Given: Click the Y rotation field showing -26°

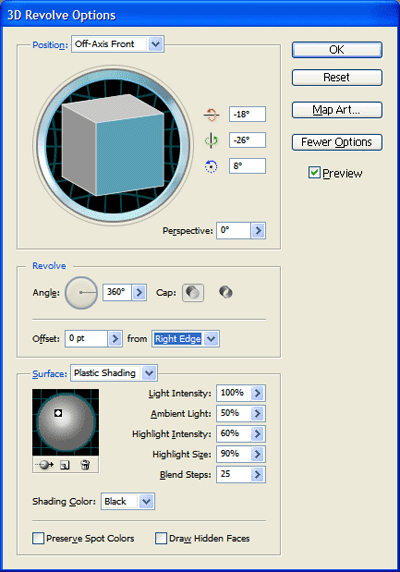Looking at the screenshot, I should point(247,140).
